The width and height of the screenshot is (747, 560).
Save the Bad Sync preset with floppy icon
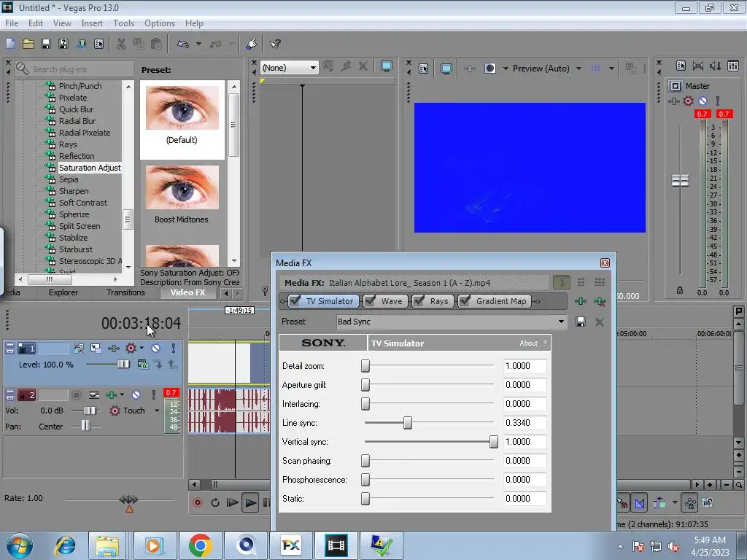pyautogui.click(x=580, y=322)
